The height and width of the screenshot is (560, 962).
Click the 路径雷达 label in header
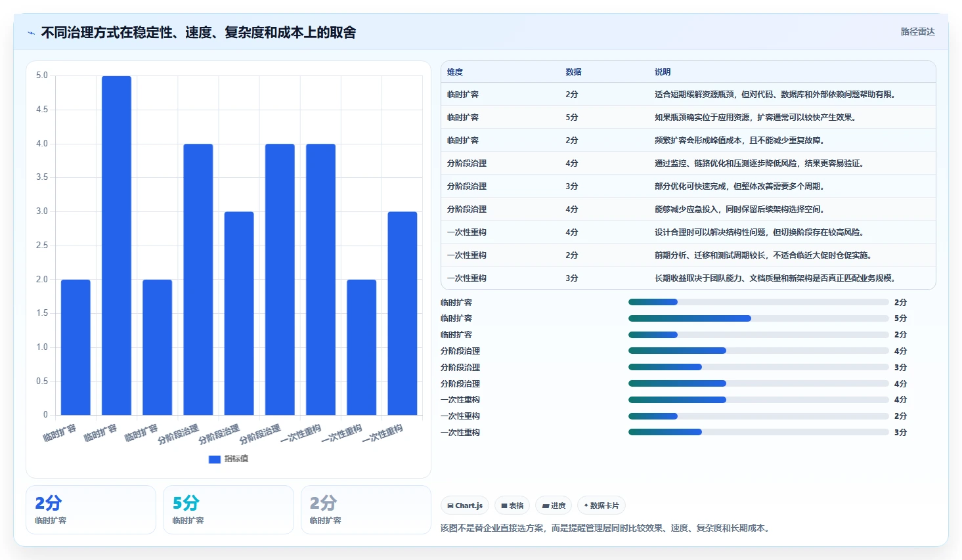point(917,32)
